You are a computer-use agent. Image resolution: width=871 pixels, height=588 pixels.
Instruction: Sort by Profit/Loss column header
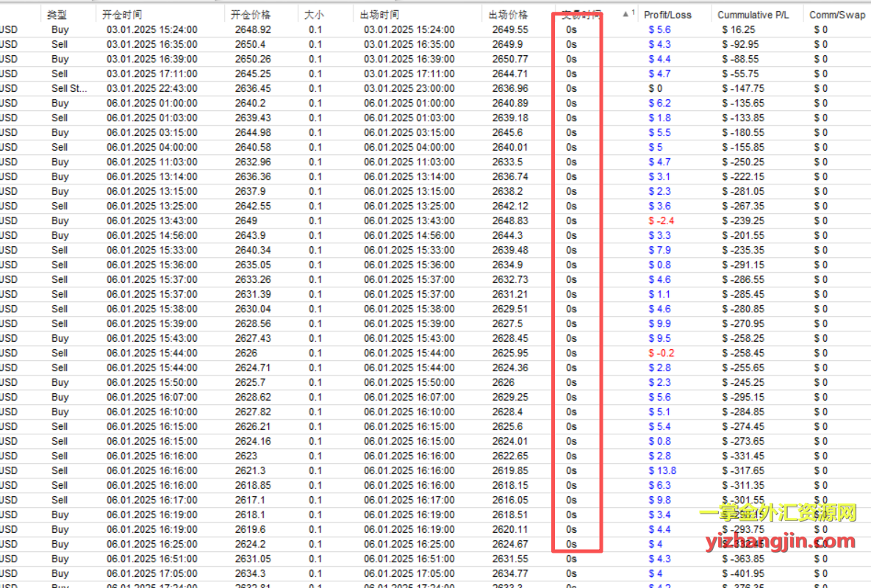(667, 15)
